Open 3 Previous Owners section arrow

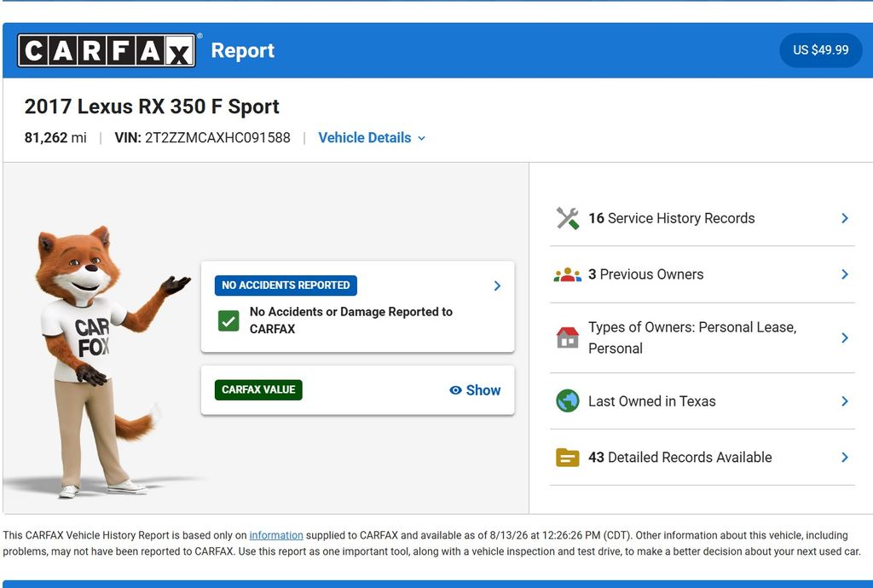tap(845, 274)
